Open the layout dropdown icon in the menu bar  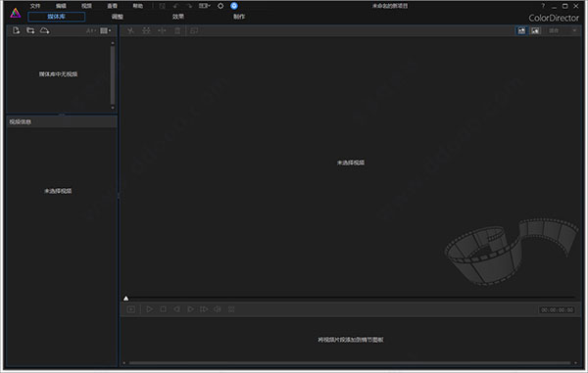point(205,6)
